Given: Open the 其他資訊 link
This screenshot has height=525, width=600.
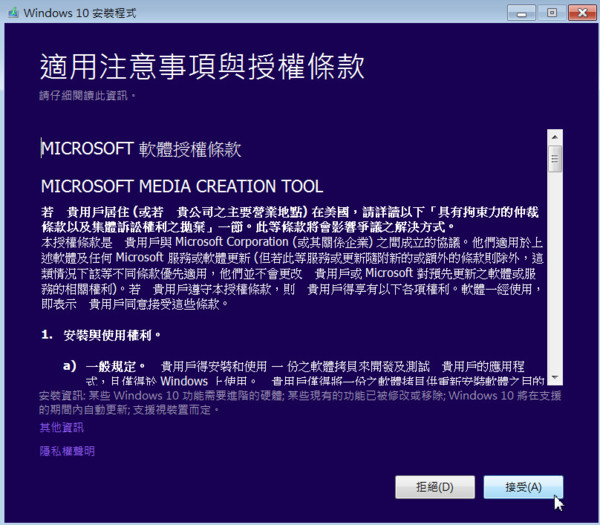Looking at the screenshot, I should [x=61, y=427].
